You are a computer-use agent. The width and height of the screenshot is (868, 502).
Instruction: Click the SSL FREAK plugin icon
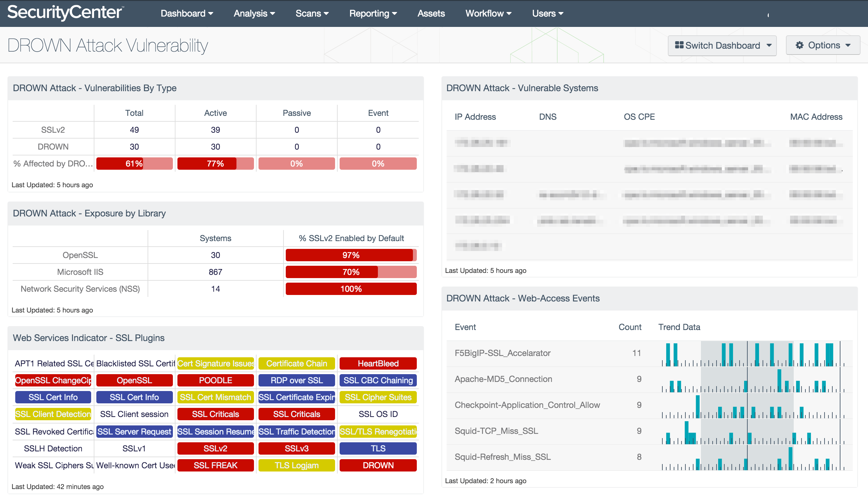[216, 465]
